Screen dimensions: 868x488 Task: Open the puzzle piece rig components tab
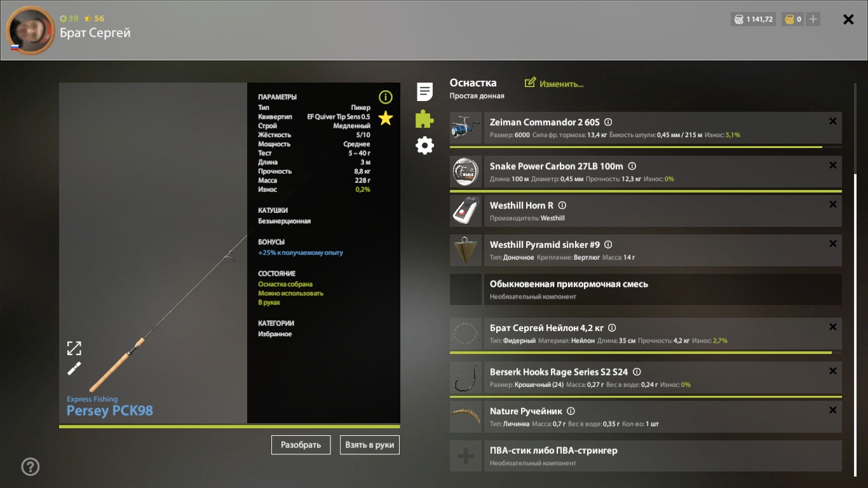pos(424,119)
